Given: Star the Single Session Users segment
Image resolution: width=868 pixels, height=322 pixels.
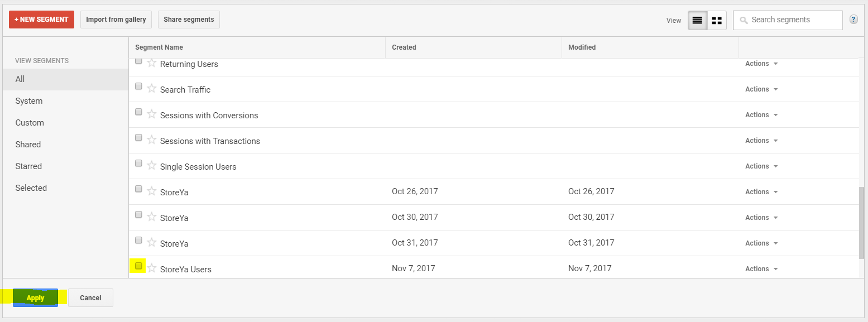Looking at the screenshot, I should [151, 165].
